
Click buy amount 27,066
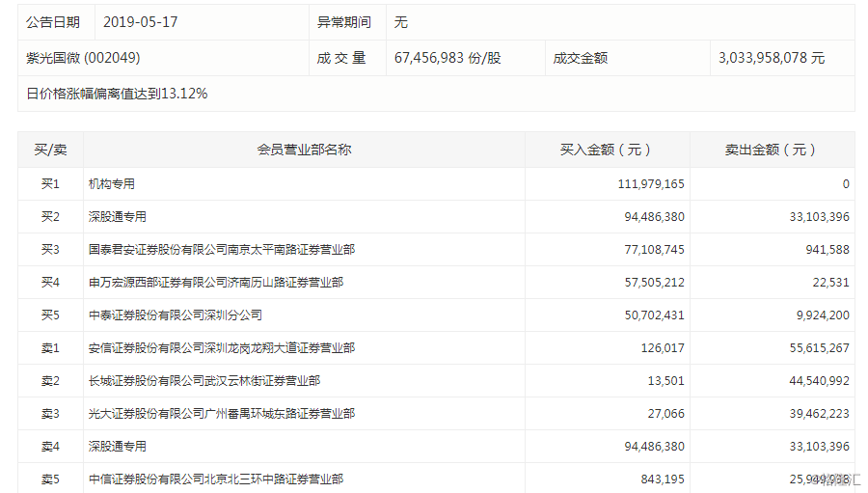(x=665, y=414)
